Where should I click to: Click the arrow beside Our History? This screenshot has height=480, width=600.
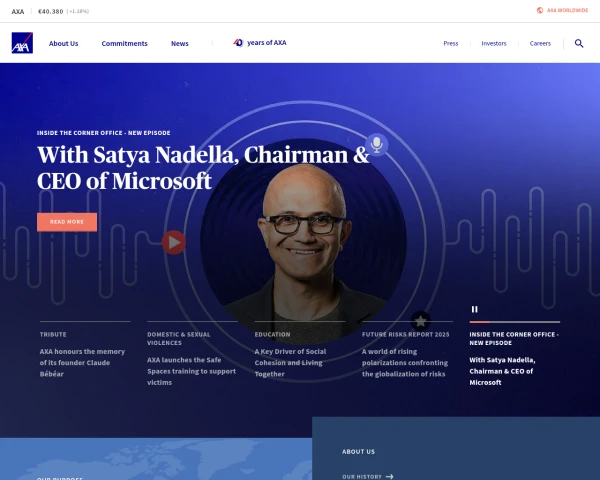click(390, 477)
